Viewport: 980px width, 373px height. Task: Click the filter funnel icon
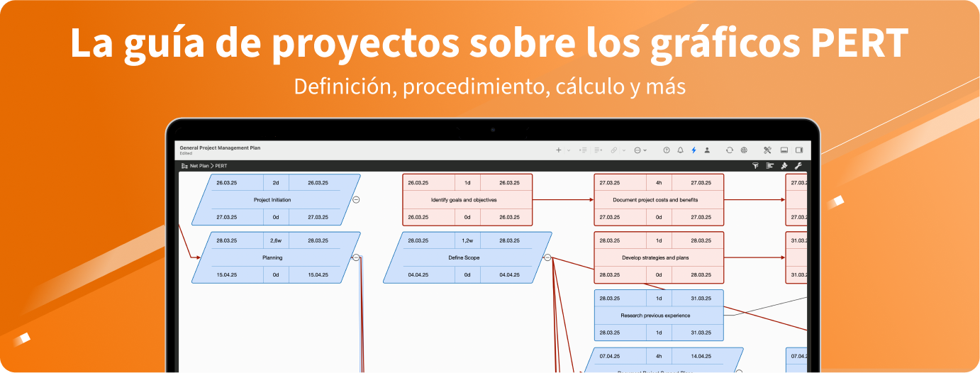(755, 166)
